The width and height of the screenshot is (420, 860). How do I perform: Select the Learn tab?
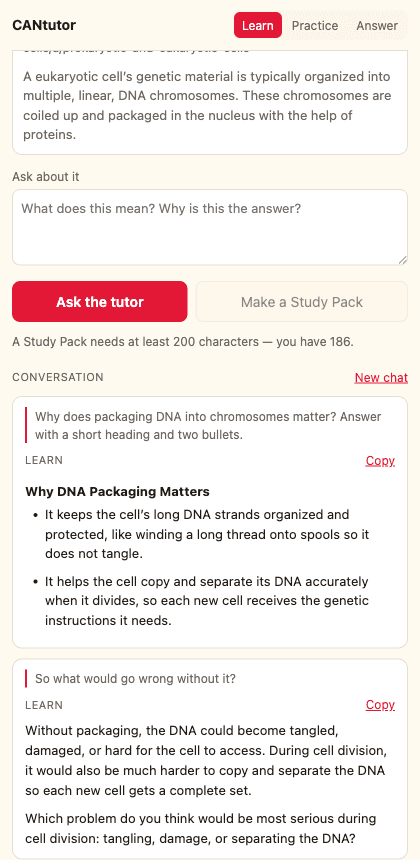(258, 26)
